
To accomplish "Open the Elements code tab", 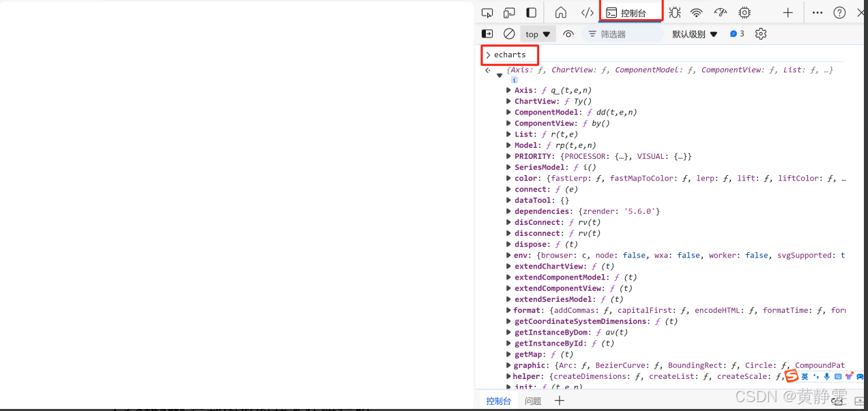I will click(587, 12).
